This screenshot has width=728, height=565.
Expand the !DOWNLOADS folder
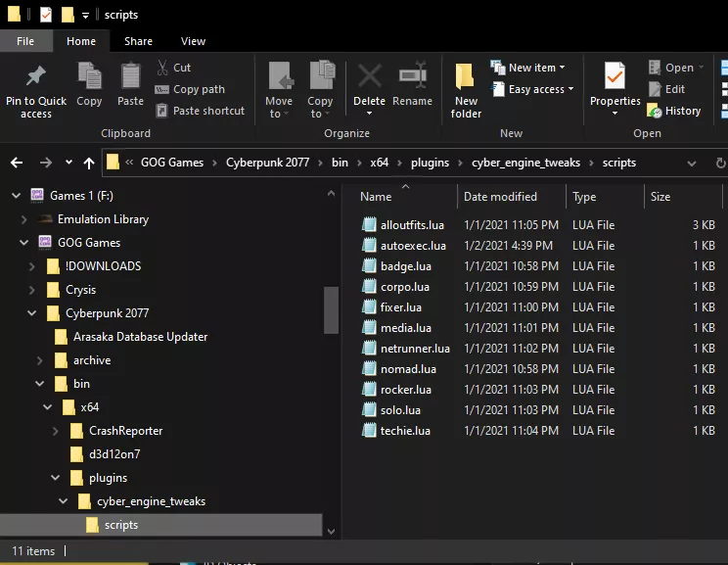tap(32, 266)
